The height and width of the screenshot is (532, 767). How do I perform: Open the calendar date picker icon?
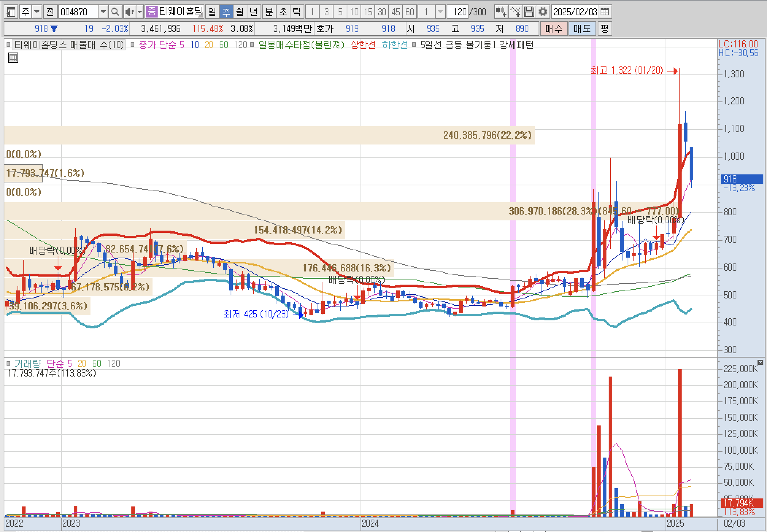tap(604, 12)
